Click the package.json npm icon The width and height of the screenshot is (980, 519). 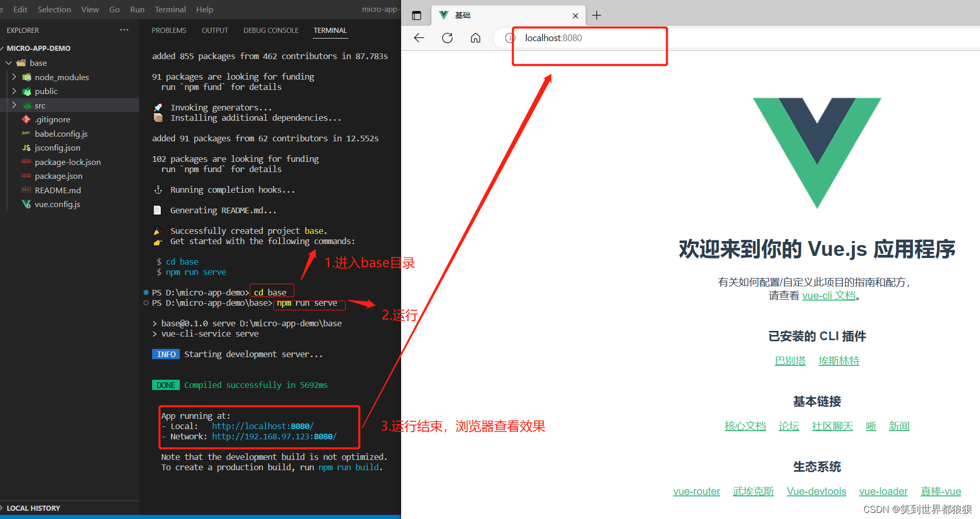pos(26,176)
